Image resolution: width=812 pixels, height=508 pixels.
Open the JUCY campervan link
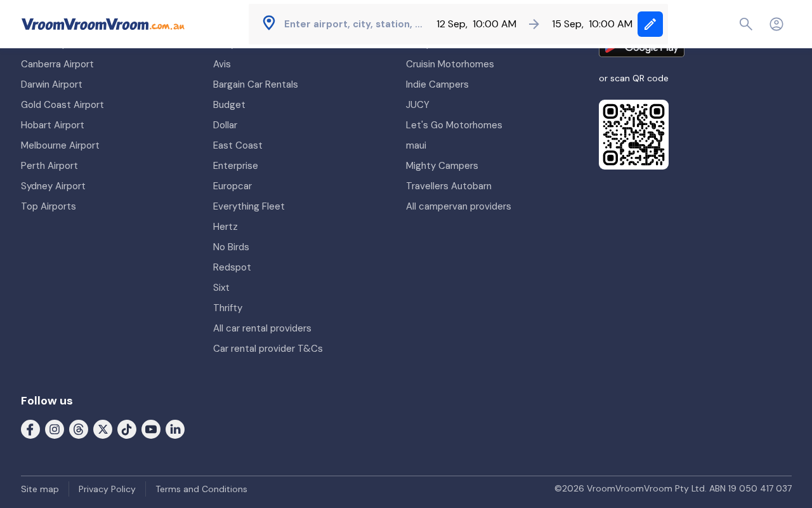point(417,105)
